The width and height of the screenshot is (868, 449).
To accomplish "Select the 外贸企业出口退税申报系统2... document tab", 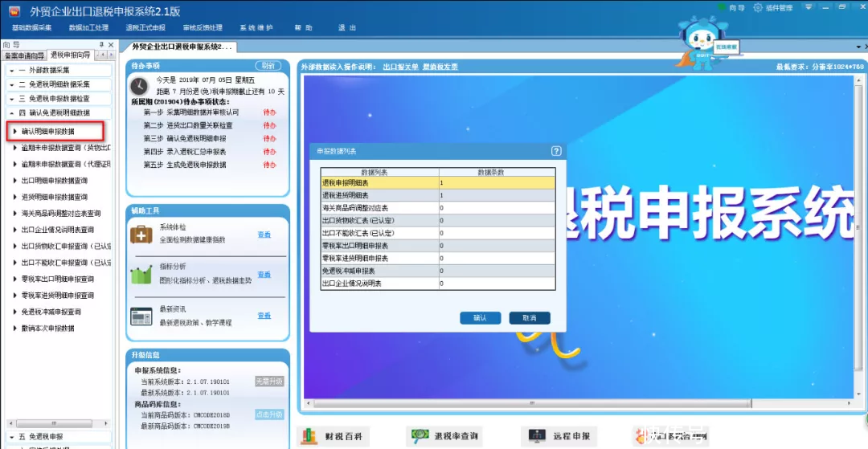I will pyautogui.click(x=181, y=47).
